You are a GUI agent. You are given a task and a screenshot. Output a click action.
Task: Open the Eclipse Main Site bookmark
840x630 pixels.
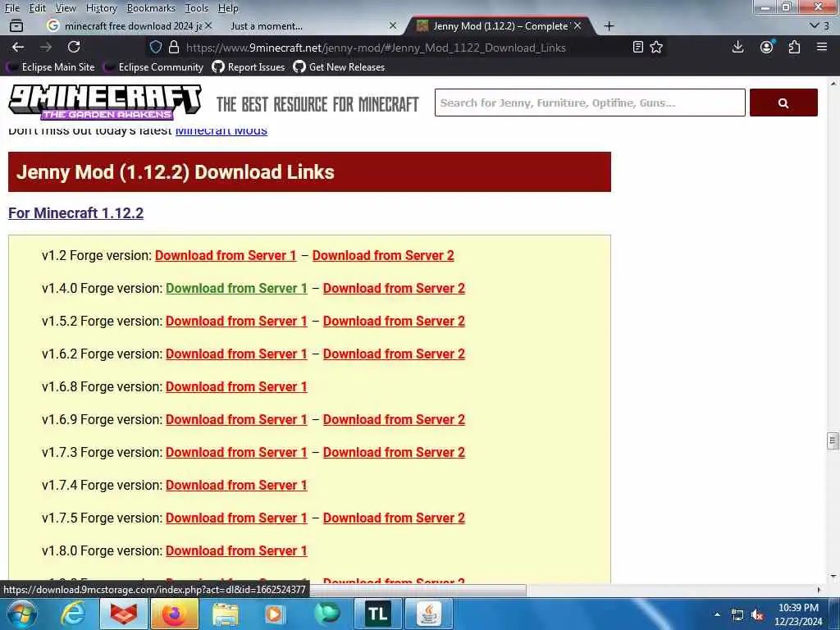point(51,67)
